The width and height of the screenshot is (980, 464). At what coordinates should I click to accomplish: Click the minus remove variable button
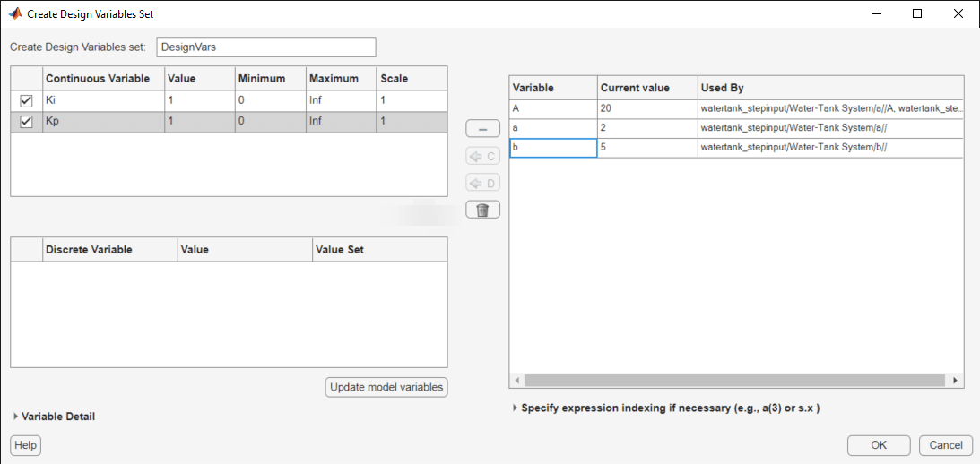point(482,129)
